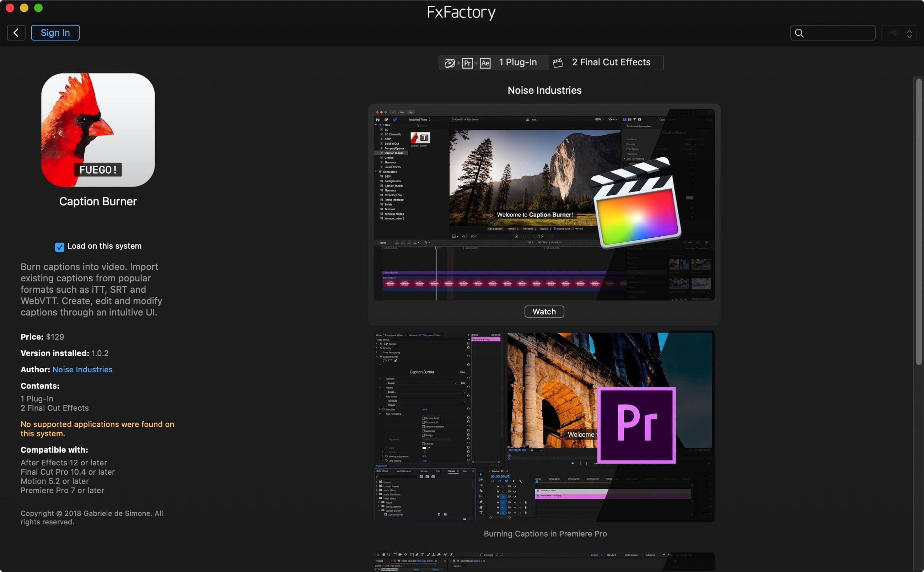The height and width of the screenshot is (572, 924).
Task: Click the vertical scrollbar on right edge
Action: tap(918, 221)
